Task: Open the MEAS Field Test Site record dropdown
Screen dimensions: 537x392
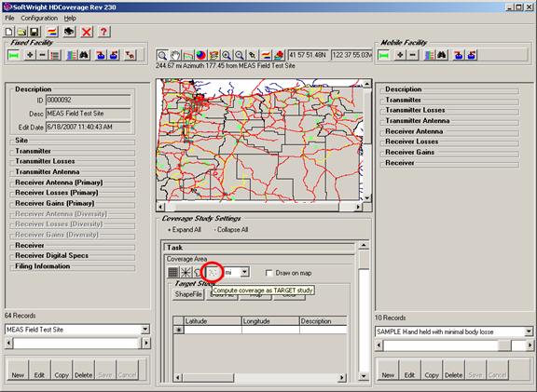Action: (145, 330)
